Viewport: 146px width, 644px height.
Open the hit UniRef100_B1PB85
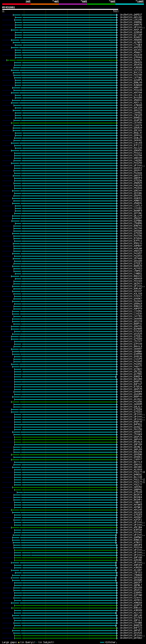131,329
